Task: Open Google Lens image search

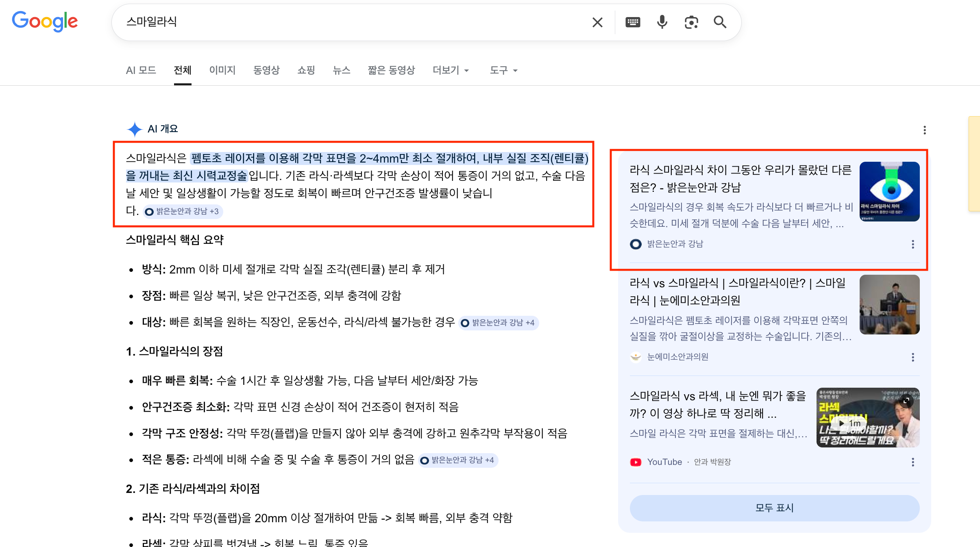Action: tap(691, 22)
